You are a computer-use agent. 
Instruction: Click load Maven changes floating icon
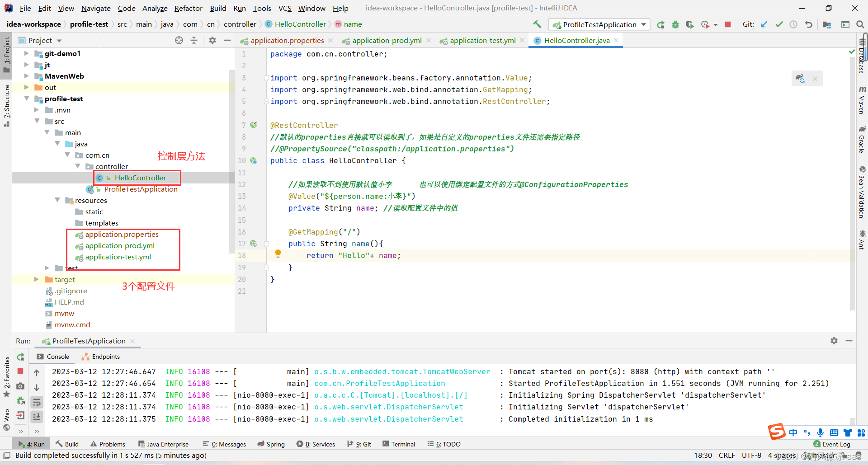800,79
